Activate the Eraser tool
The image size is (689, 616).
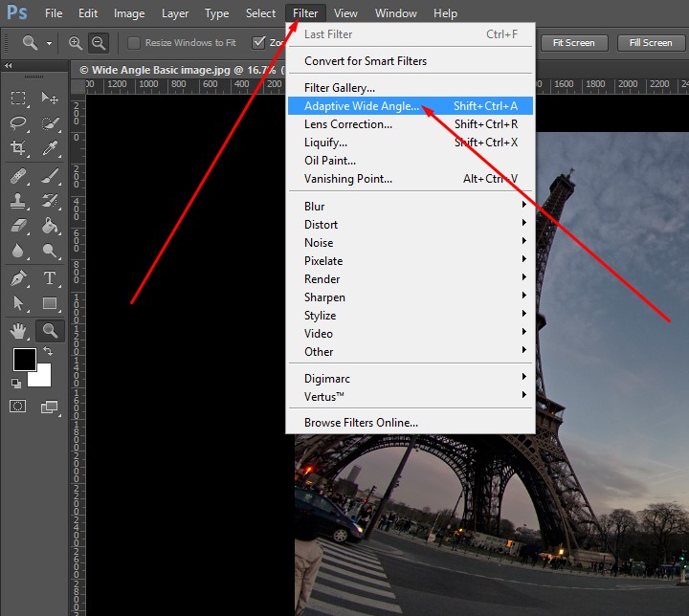tap(18, 227)
